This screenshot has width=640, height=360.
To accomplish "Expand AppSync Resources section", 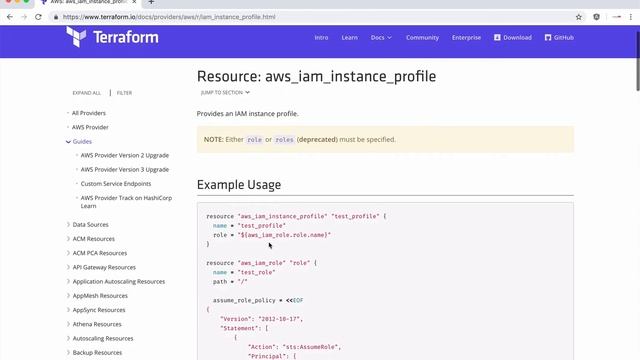I will click(99, 310).
